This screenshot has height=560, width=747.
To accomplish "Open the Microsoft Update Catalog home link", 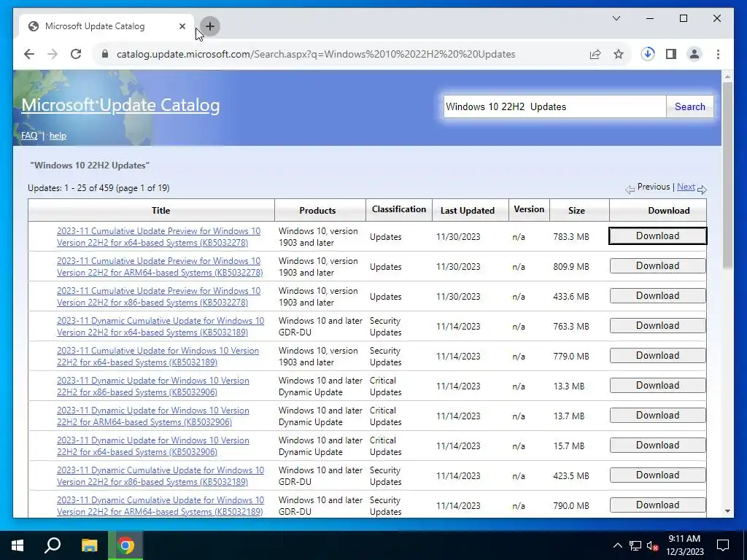I will click(x=120, y=105).
